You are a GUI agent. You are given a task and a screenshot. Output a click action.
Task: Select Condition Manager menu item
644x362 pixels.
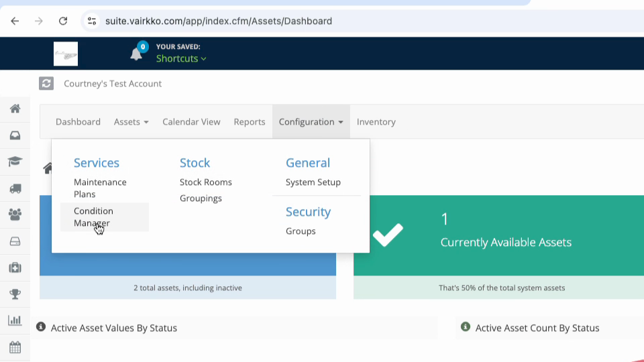[105, 217]
